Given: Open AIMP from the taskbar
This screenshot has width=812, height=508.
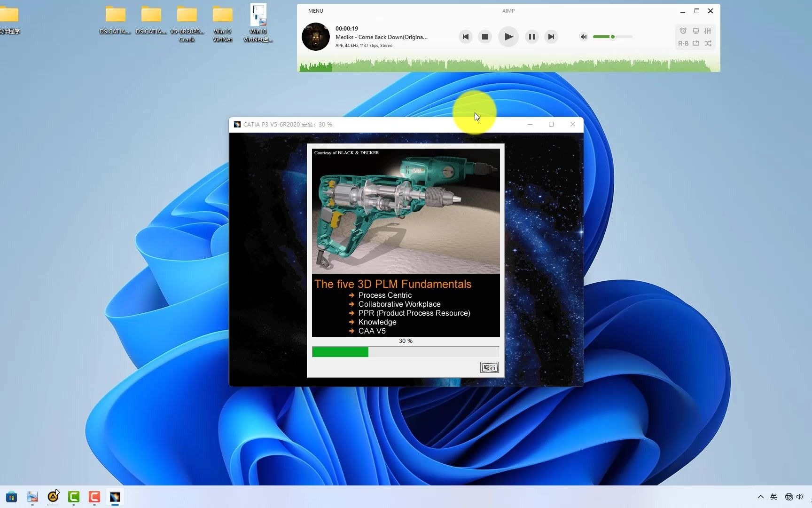Looking at the screenshot, I should point(53,497).
